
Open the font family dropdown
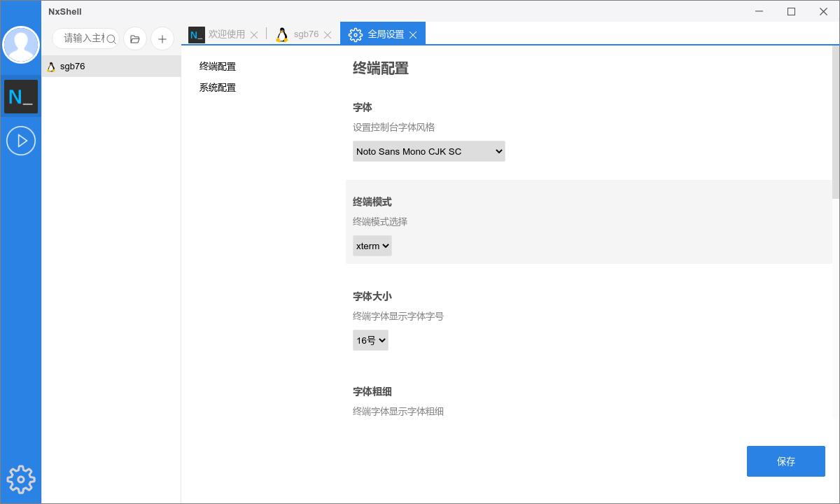coord(428,151)
